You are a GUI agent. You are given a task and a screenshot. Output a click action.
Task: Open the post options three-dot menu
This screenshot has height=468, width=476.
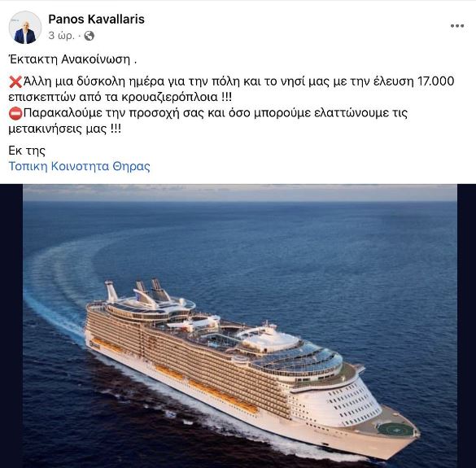click(456, 26)
